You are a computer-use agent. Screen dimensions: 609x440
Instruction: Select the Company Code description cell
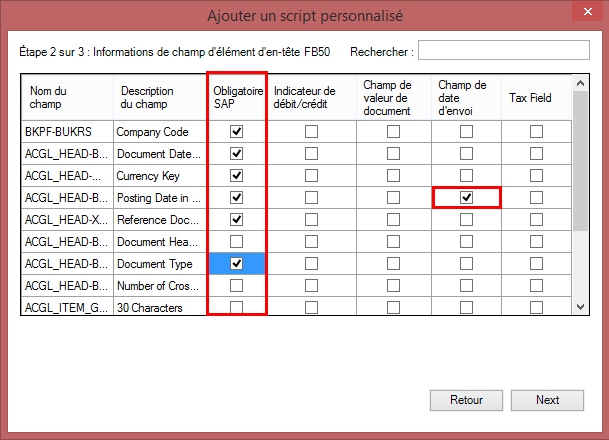tap(160, 132)
